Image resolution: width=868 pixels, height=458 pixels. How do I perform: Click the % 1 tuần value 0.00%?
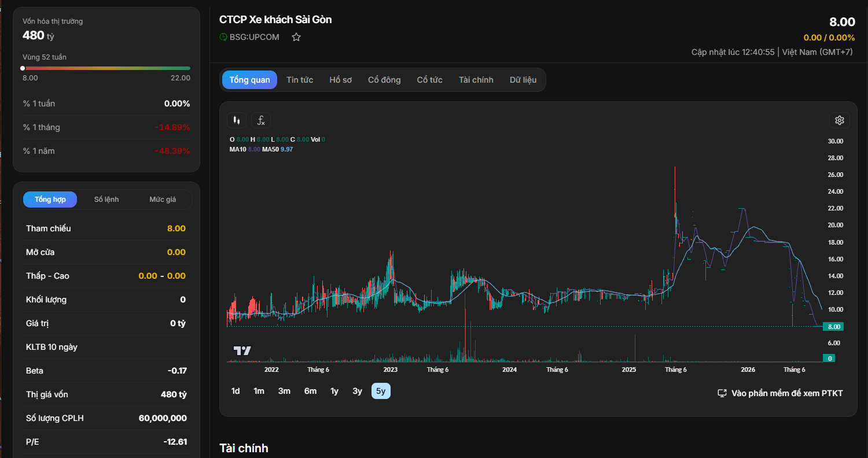pos(177,104)
